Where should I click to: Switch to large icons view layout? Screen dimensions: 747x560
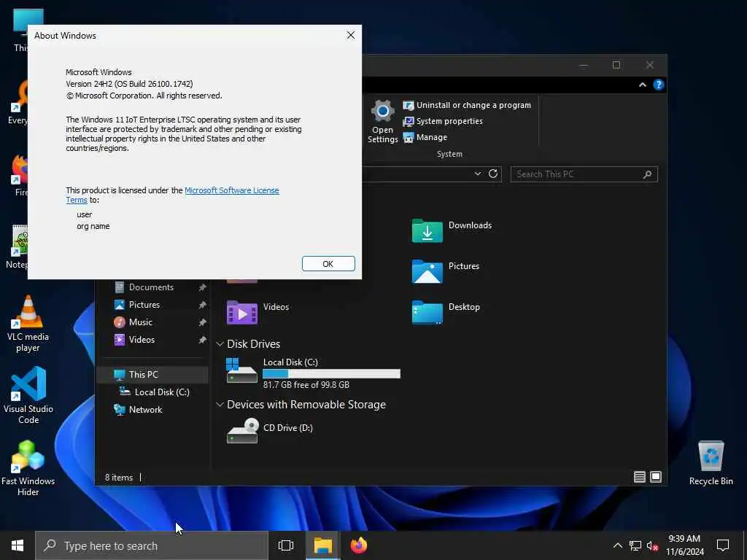pos(656,477)
